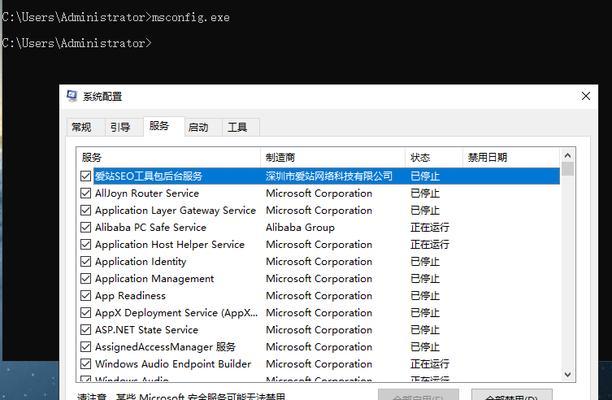This screenshot has width=612, height=400.
Task: Click 正在运行 status of Alibaba PC Safe Service
Action: click(x=430, y=227)
